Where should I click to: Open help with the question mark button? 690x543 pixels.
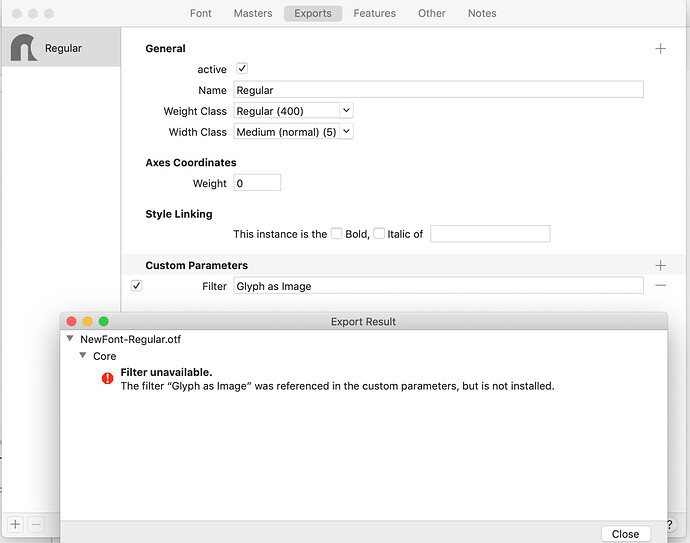[x=670, y=524]
